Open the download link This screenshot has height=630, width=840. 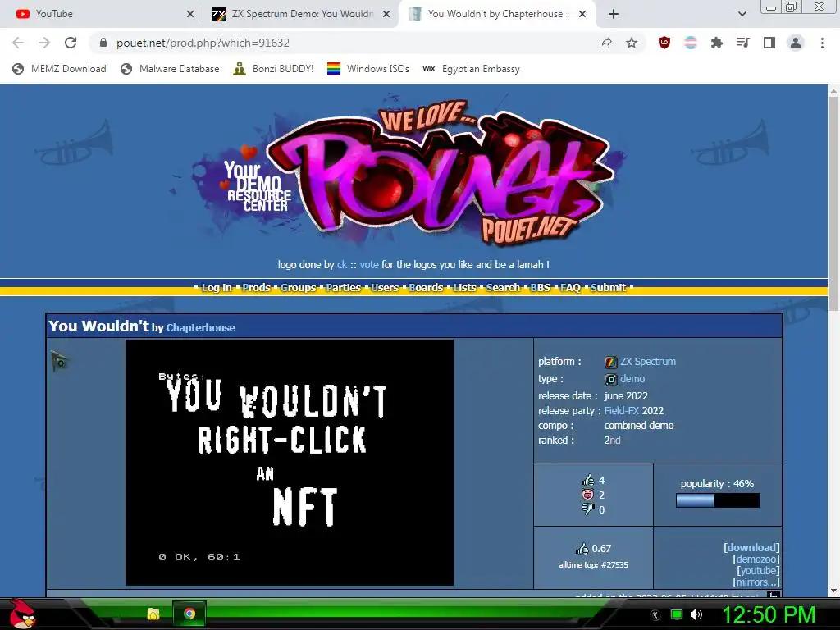tap(751, 547)
